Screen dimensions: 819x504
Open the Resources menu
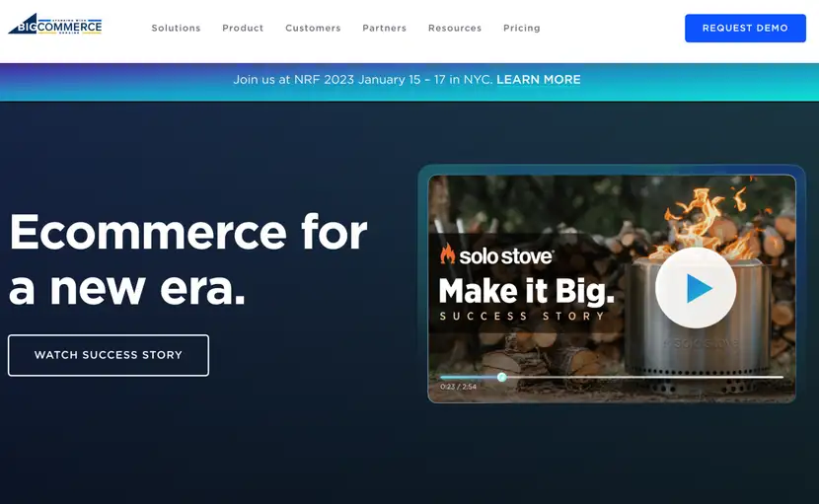coord(455,29)
